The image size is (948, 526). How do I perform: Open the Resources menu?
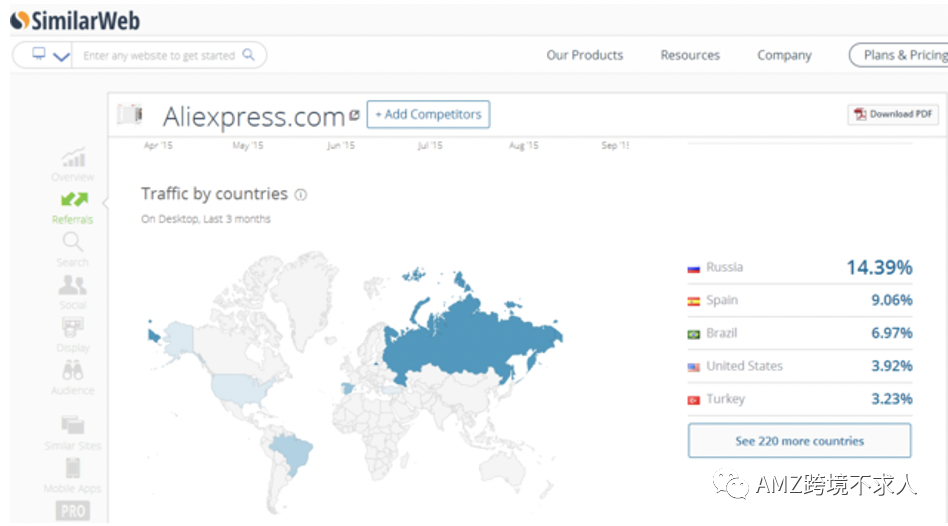tap(689, 55)
